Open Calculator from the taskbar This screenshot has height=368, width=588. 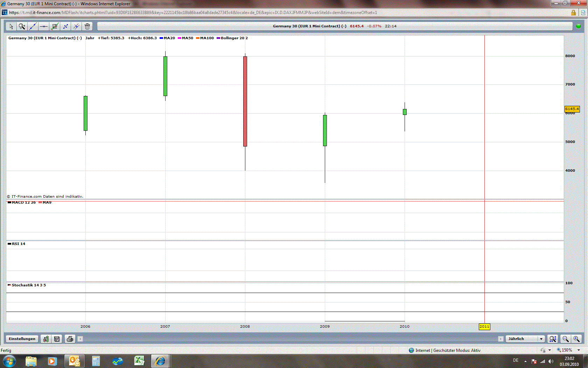click(96, 361)
